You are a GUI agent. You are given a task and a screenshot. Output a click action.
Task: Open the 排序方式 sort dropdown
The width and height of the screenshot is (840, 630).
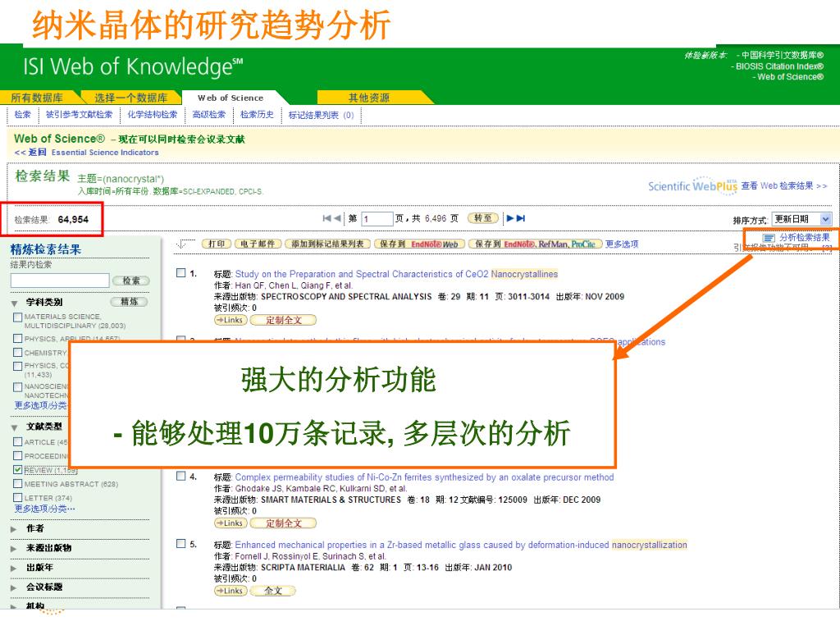point(801,218)
